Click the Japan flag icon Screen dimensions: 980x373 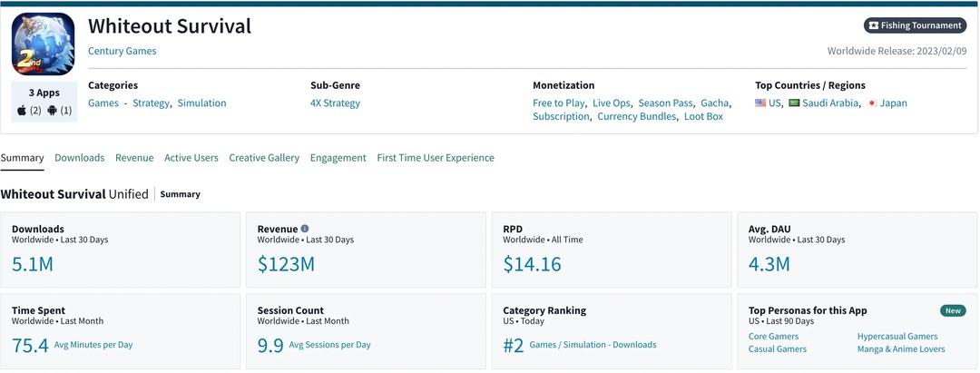point(872,103)
